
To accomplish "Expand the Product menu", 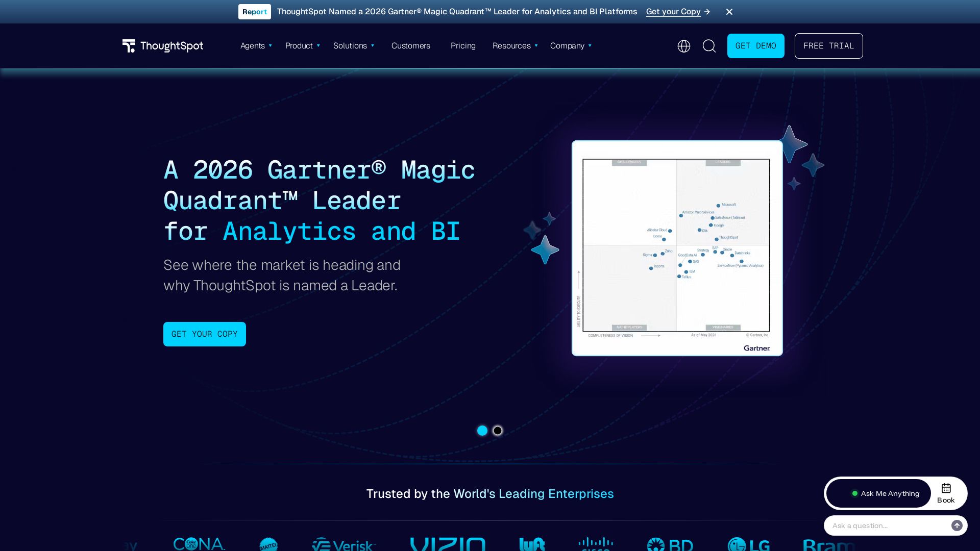I will (x=302, y=46).
